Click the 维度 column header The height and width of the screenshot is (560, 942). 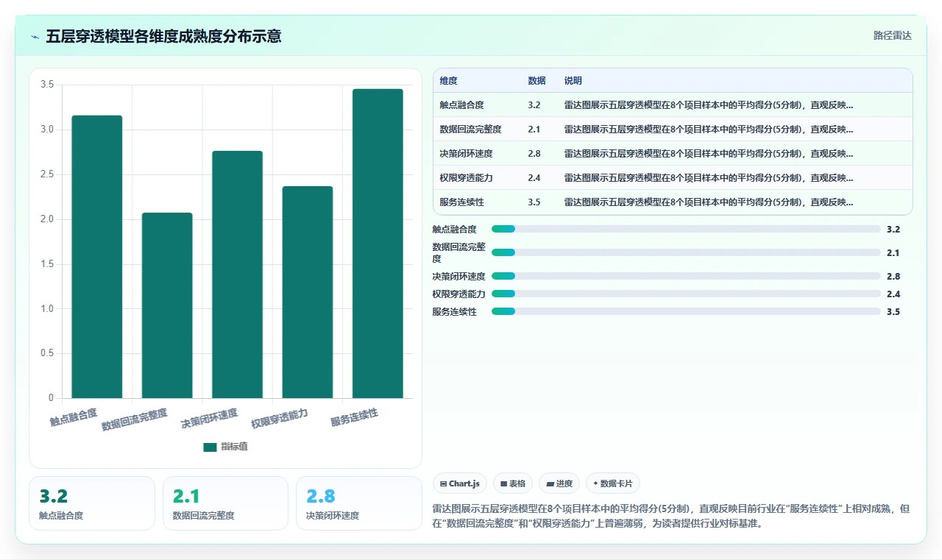(x=449, y=81)
